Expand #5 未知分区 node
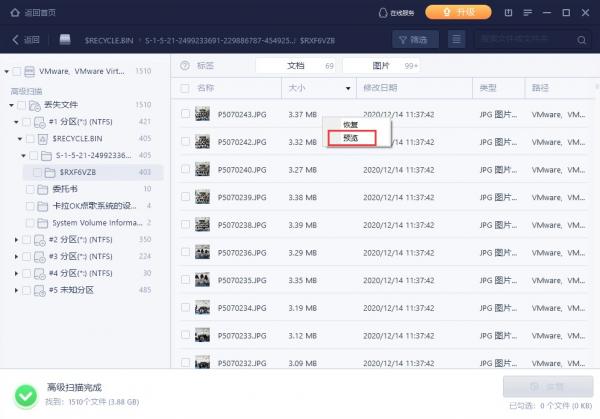 (16, 290)
